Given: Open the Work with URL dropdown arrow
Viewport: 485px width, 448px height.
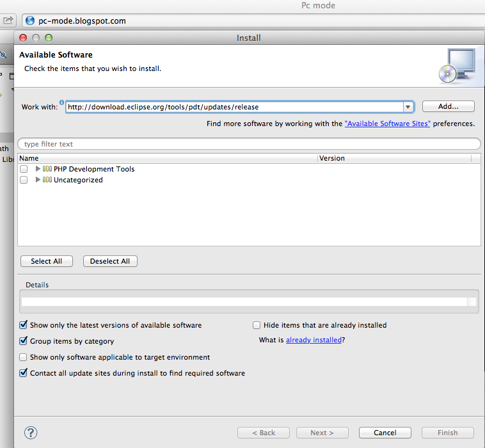Looking at the screenshot, I should pos(408,107).
